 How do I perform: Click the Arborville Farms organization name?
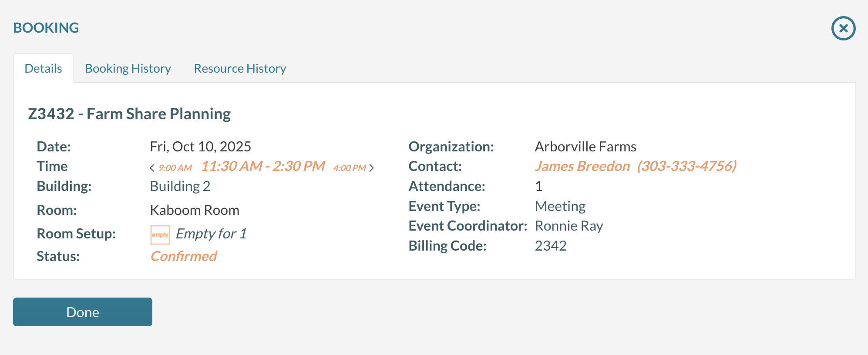(585, 147)
